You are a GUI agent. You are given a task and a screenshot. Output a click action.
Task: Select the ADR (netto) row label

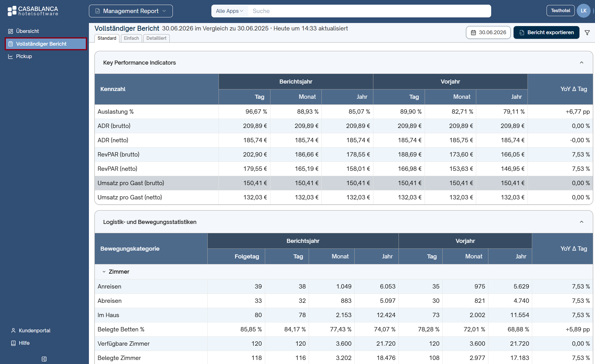[x=113, y=140]
